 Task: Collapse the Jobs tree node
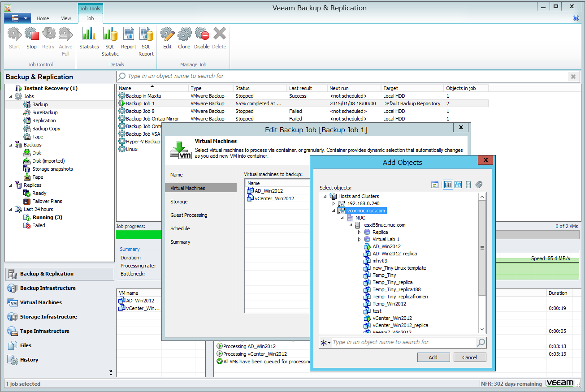tap(11, 96)
